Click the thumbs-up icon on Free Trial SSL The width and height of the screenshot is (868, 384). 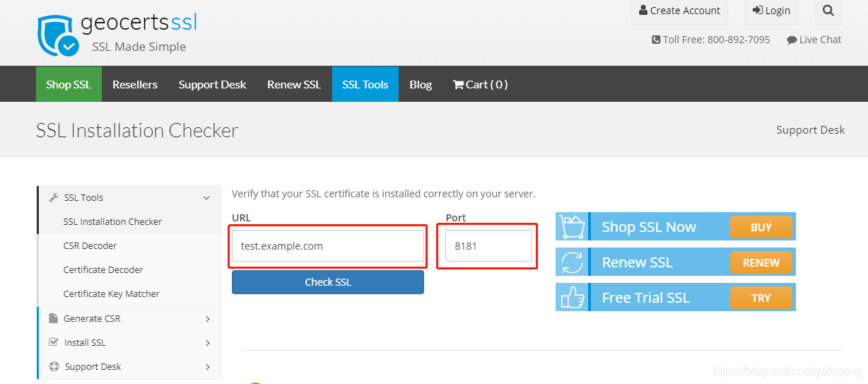(x=571, y=298)
